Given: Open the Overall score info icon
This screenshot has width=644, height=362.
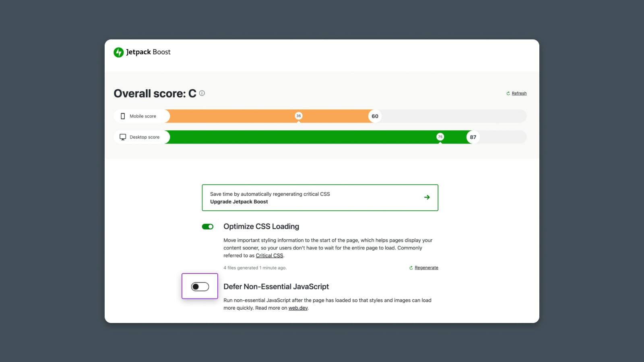Looking at the screenshot, I should [202, 93].
